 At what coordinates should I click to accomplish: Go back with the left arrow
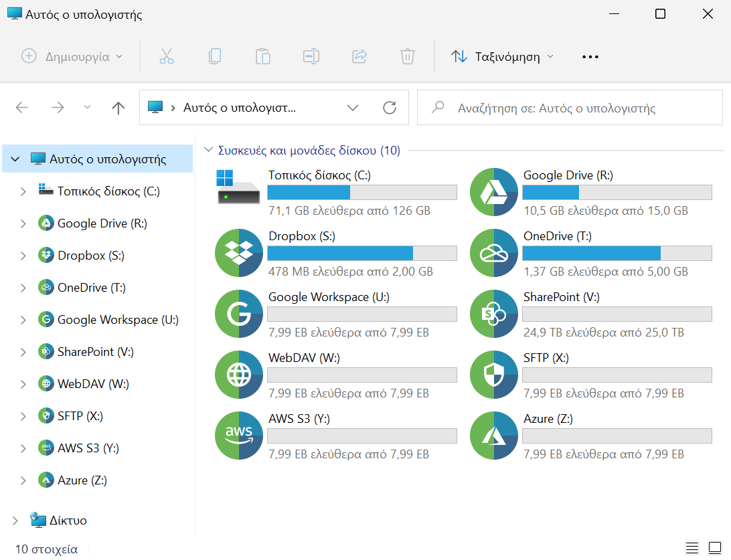[x=22, y=108]
